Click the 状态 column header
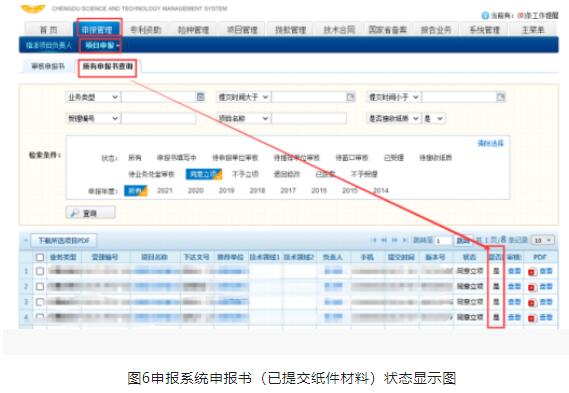Image resolution: width=569 pixels, height=393 pixels. click(x=470, y=257)
